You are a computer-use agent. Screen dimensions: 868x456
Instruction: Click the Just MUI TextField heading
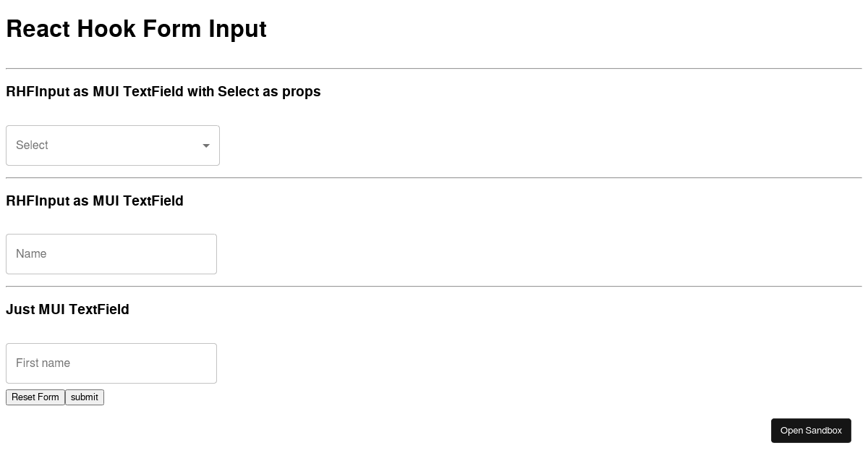(x=67, y=309)
